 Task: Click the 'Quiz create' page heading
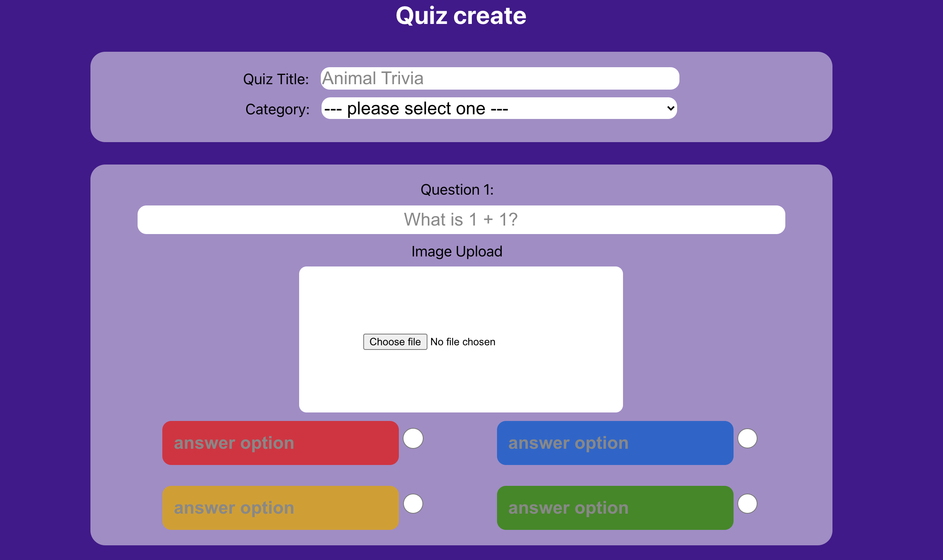click(x=461, y=16)
